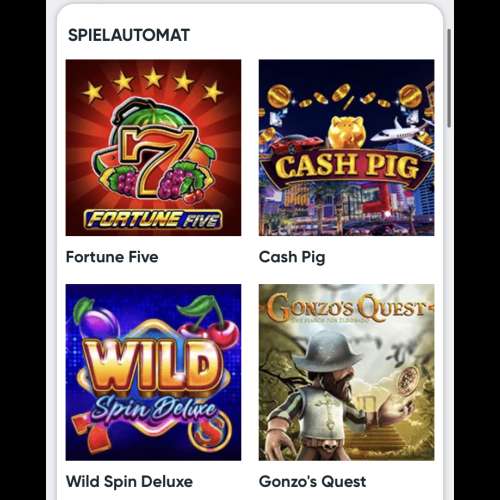Click the SPIELAUTOMAT section heading

(x=129, y=35)
